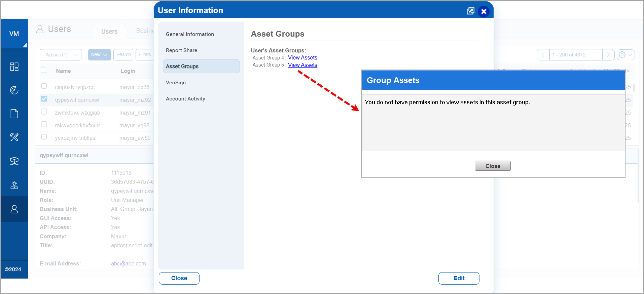
Task: Open the VM module picker
Action: (14, 34)
